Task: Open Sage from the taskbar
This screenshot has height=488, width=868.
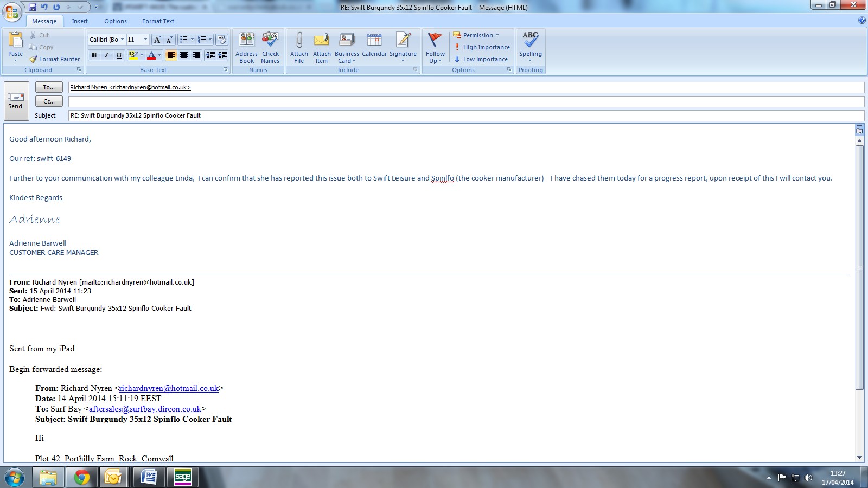Action: pyautogui.click(x=183, y=478)
